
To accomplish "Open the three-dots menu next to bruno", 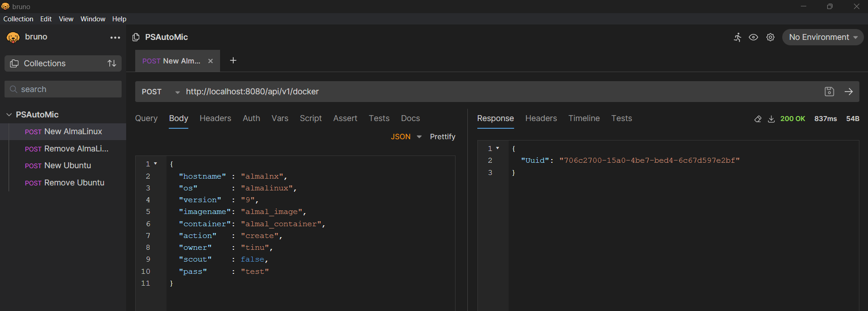I will [x=115, y=38].
